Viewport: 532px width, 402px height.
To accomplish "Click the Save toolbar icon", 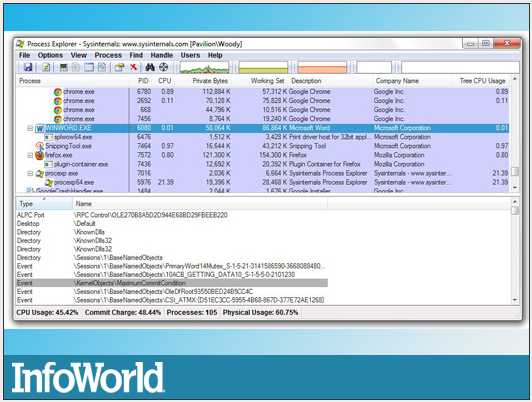I will pyautogui.click(x=28, y=67).
